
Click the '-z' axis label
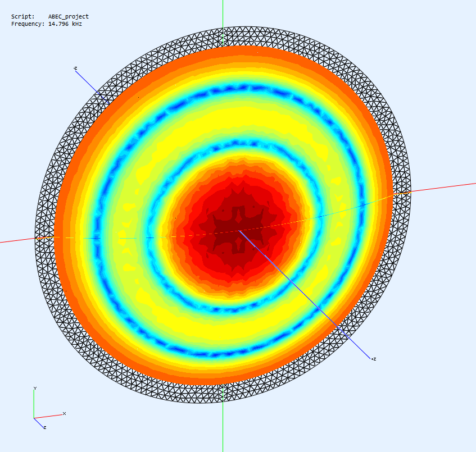(x=75, y=69)
